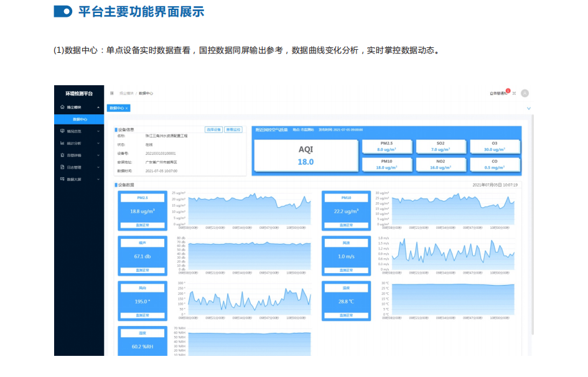The height and width of the screenshot is (377, 588).
Task: Click the PM2.5 18.8 ug/m³ device tile
Action: [x=142, y=211]
